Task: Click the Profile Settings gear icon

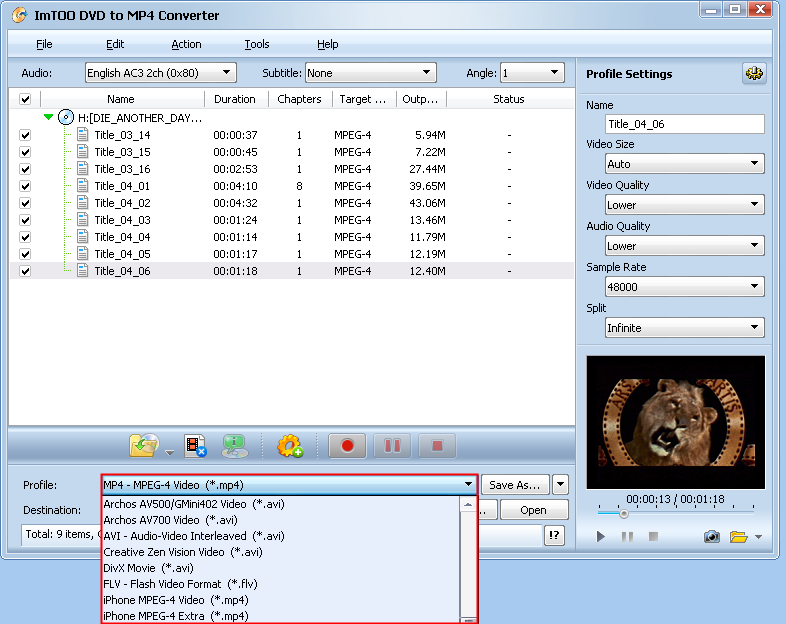Action: tap(753, 74)
